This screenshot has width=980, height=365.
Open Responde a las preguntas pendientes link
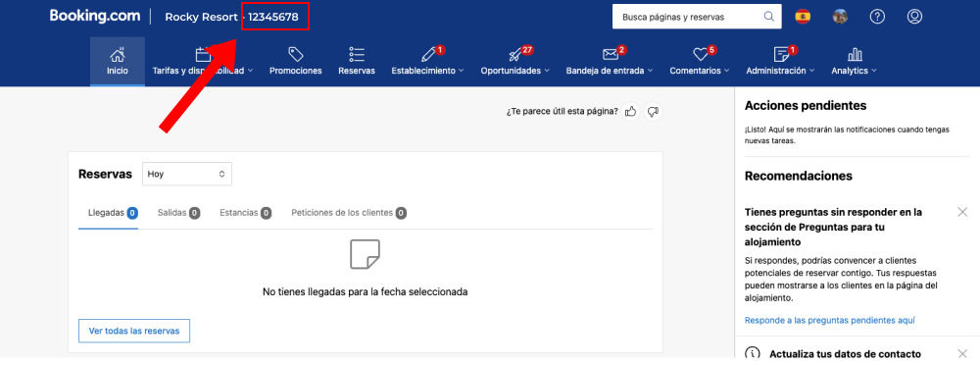click(x=830, y=320)
